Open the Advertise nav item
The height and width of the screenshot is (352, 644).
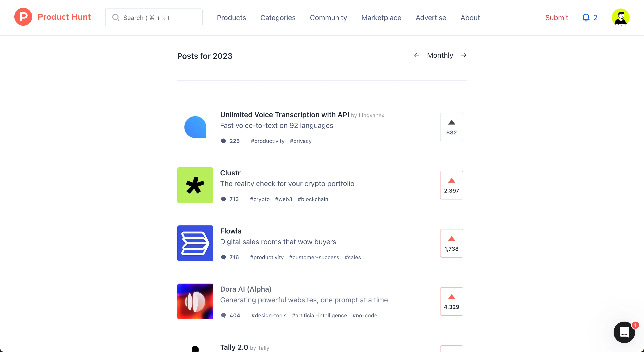(431, 17)
